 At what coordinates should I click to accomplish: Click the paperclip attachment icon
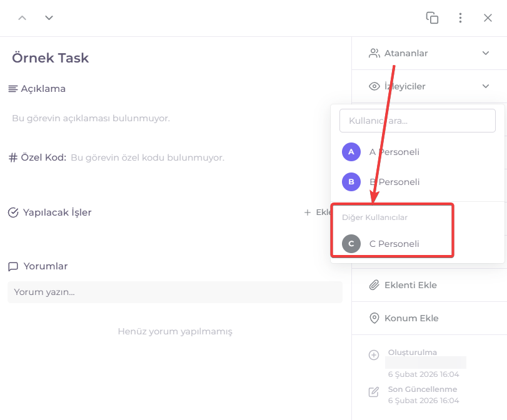374,285
